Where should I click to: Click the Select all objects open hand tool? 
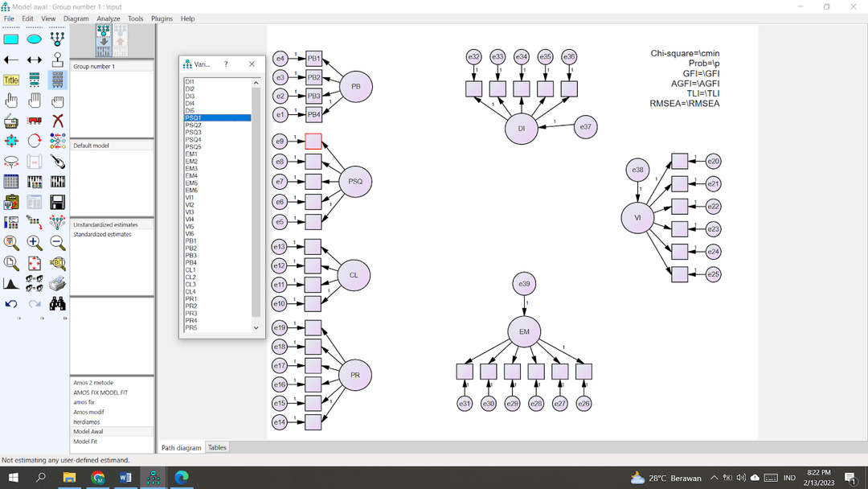(x=35, y=101)
